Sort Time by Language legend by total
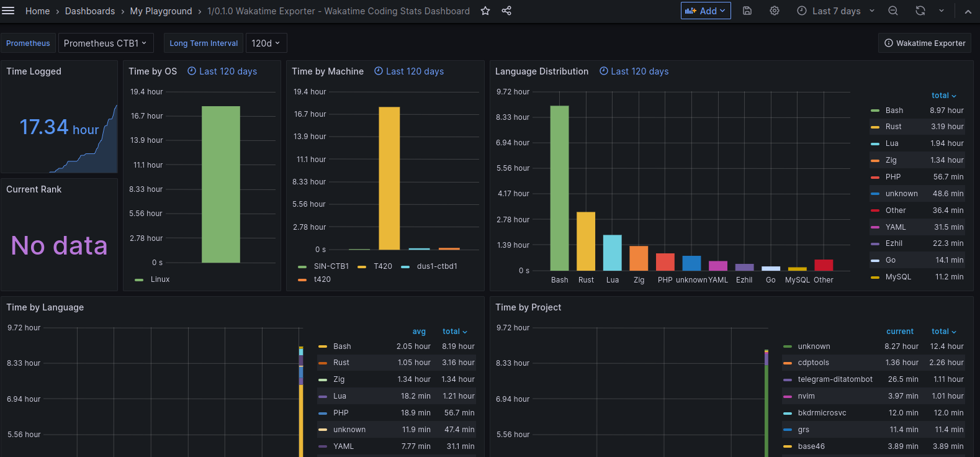The width and height of the screenshot is (980, 457). (x=455, y=332)
